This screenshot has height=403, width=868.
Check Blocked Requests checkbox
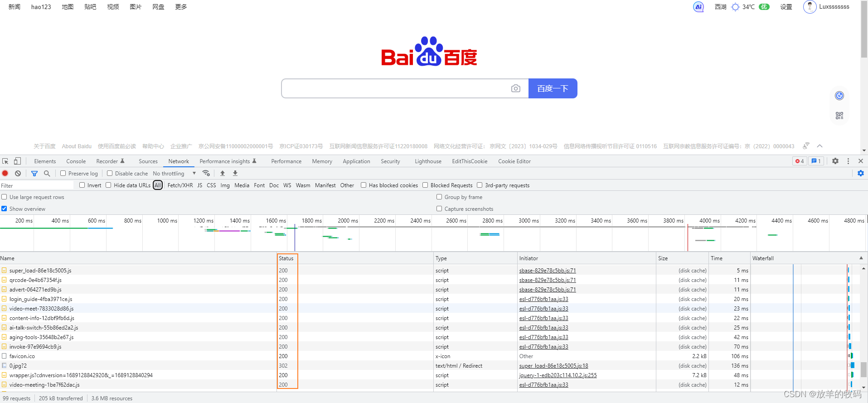coord(425,185)
